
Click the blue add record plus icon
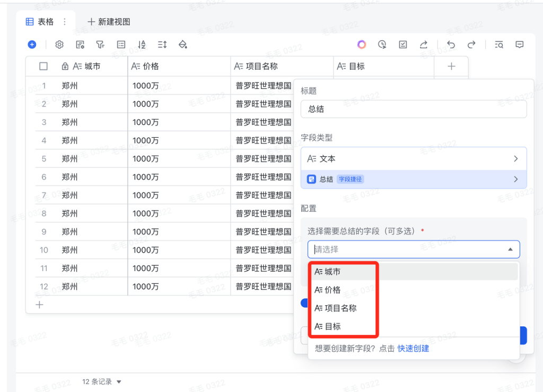click(32, 44)
